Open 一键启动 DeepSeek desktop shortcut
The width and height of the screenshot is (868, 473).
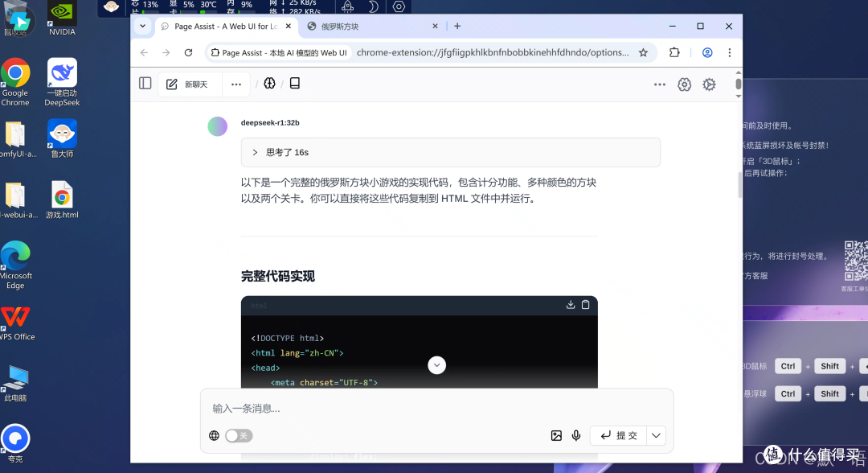[62, 82]
